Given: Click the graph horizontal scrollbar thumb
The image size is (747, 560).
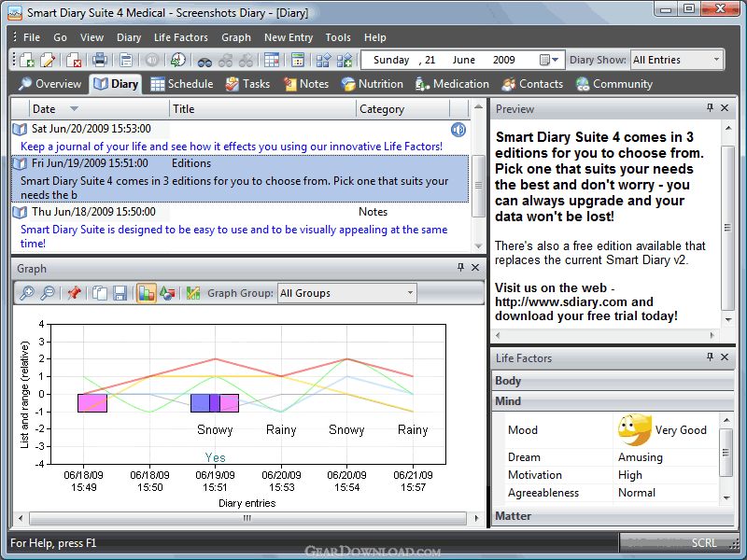Looking at the screenshot, I should coord(247,518).
